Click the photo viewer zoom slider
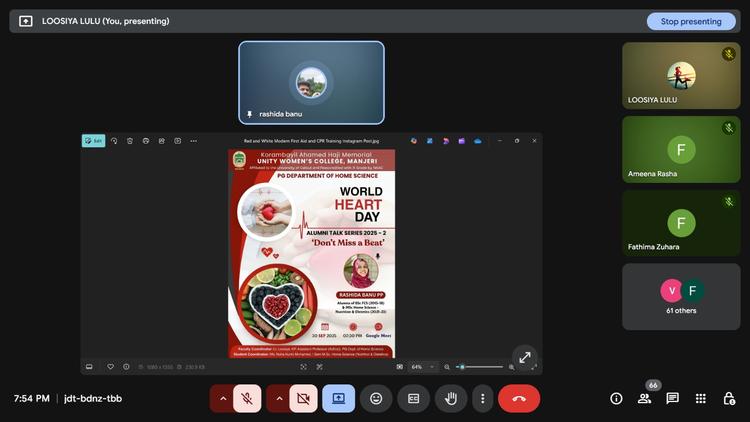Viewport: 750px width, 422px height. click(x=480, y=366)
